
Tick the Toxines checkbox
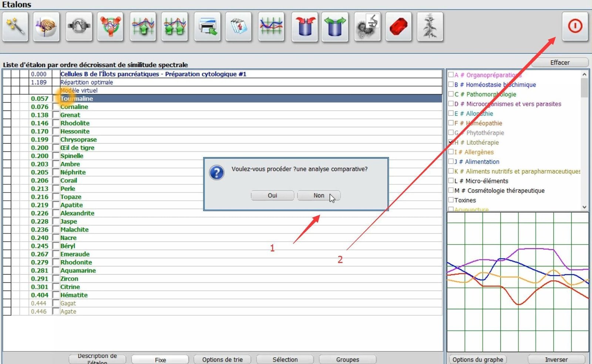[451, 200]
